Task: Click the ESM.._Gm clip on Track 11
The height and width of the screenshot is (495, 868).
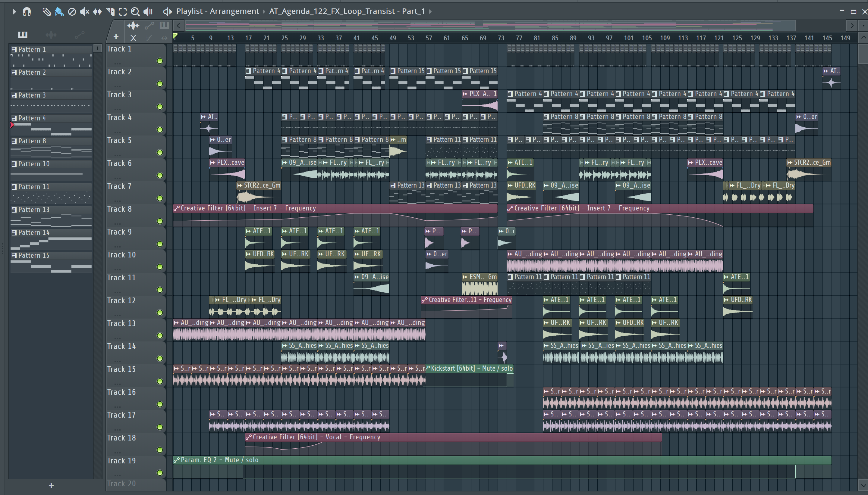Action: click(480, 284)
